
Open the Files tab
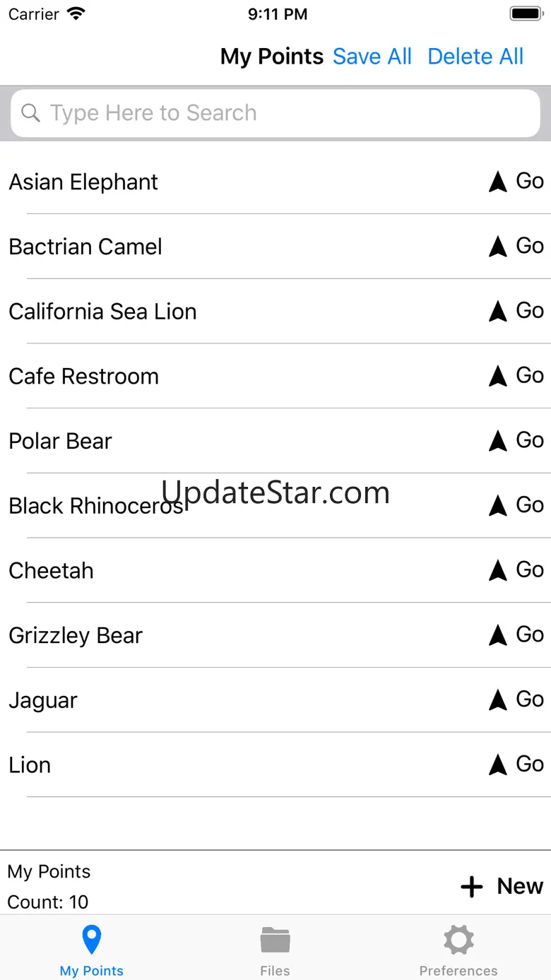pos(275,951)
